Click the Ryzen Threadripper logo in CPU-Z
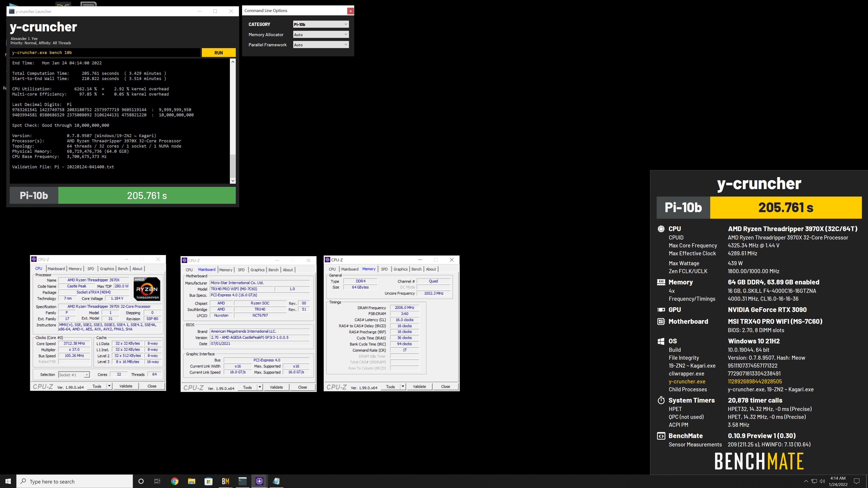 147,289
